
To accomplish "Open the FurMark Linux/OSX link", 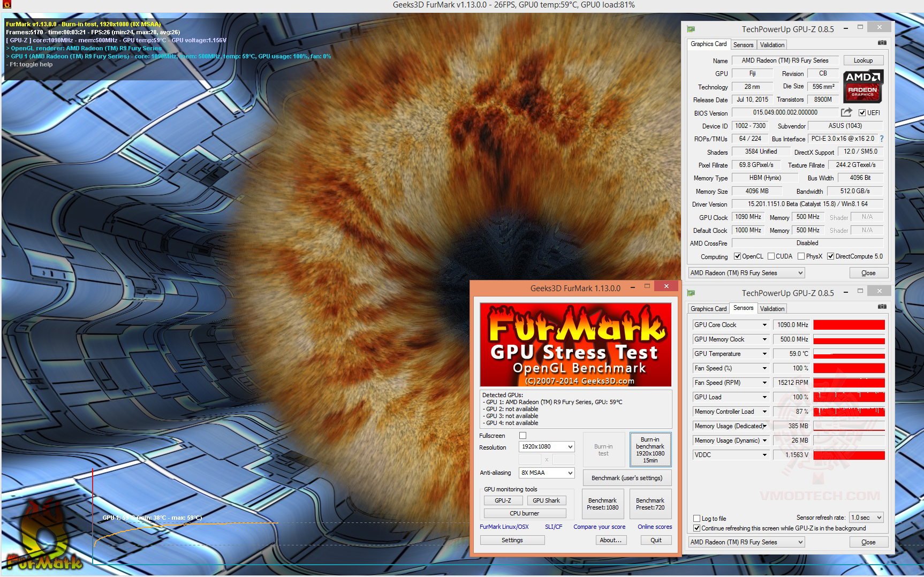I will (x=504, y=527).
